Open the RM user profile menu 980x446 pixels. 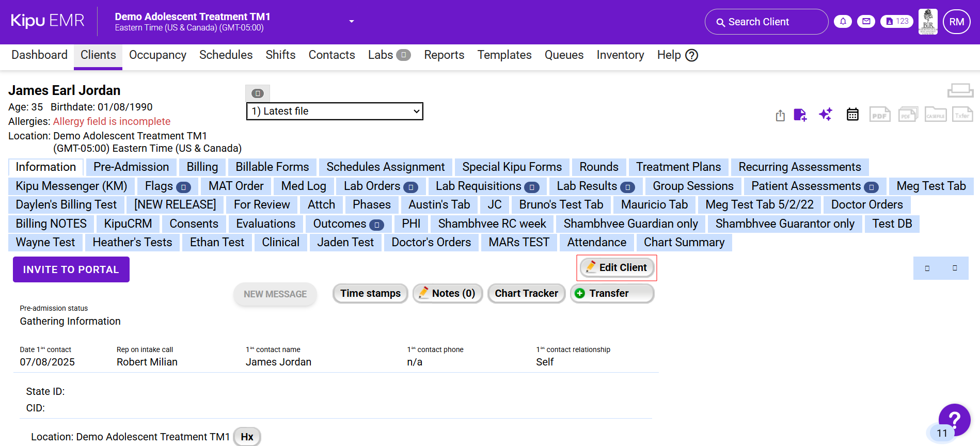point(956,22)
